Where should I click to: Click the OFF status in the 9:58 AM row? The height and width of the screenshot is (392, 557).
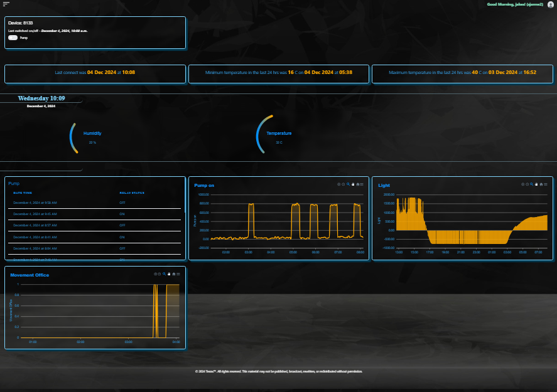tap(122, 203)
